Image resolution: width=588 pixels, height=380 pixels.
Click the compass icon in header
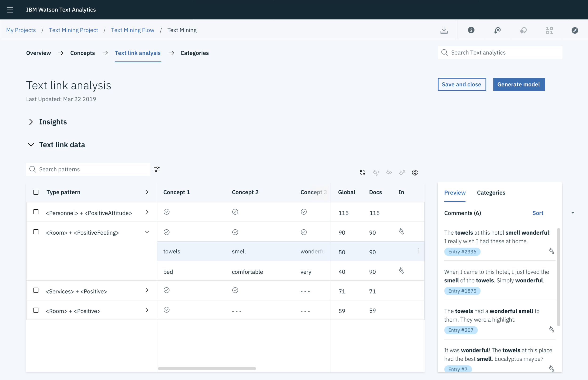point(574,30)
